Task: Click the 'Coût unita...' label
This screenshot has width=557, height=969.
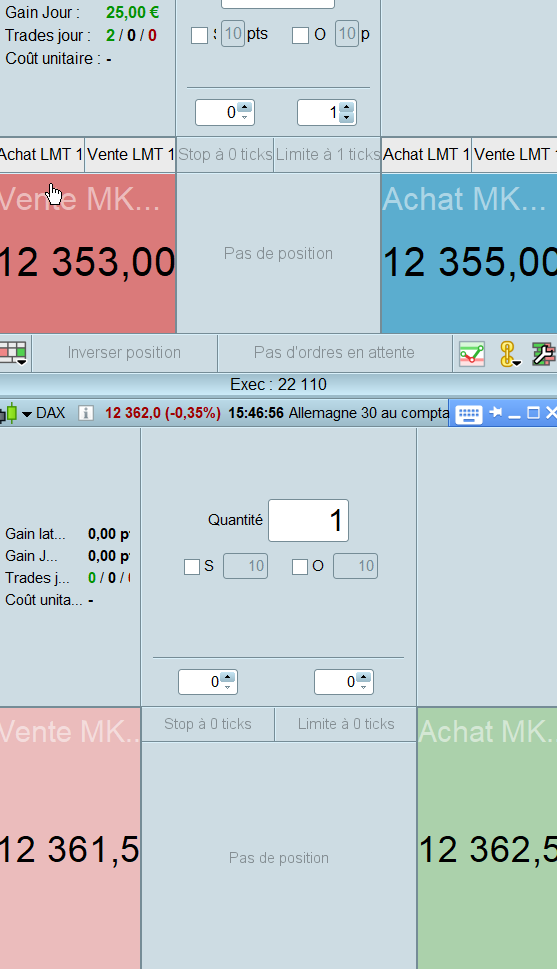Action: (x=44, y=600)
